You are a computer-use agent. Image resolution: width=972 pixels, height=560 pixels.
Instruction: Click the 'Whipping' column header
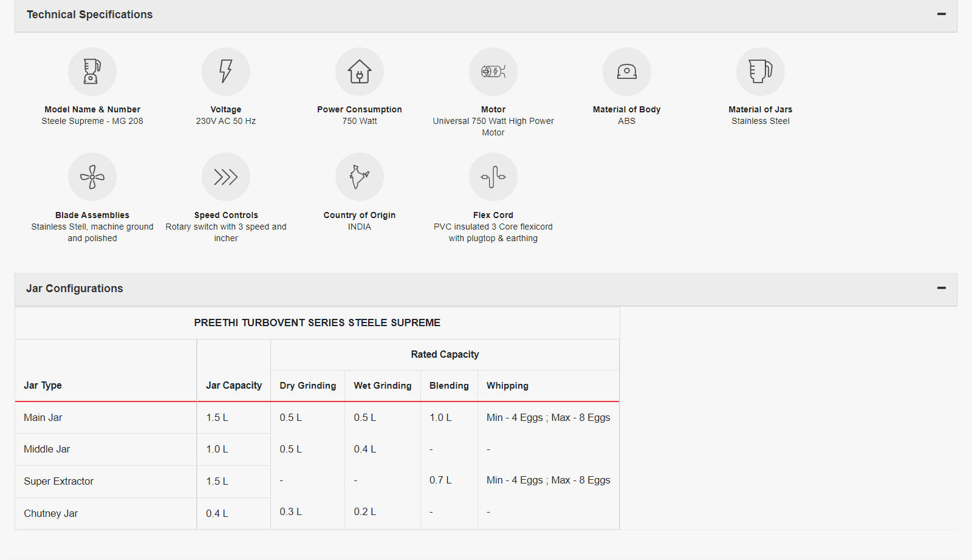coord(507,386)
